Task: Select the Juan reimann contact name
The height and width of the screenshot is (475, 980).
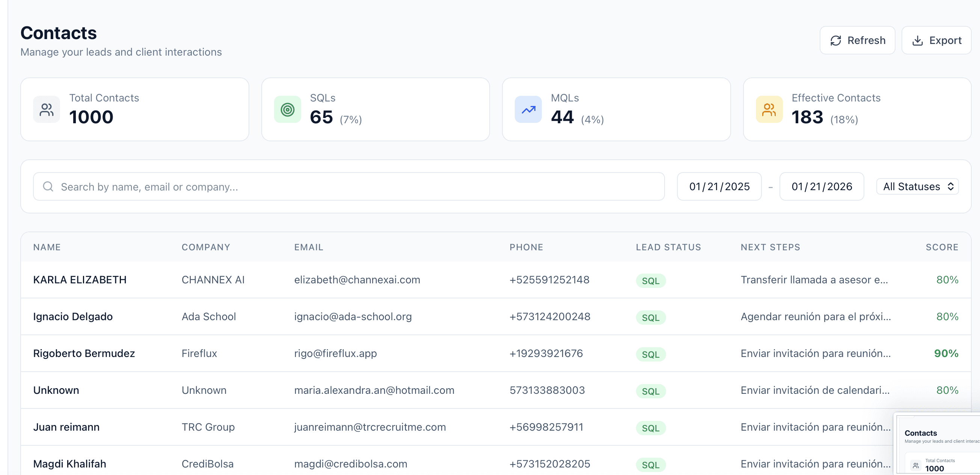Action: click(66, 427)
